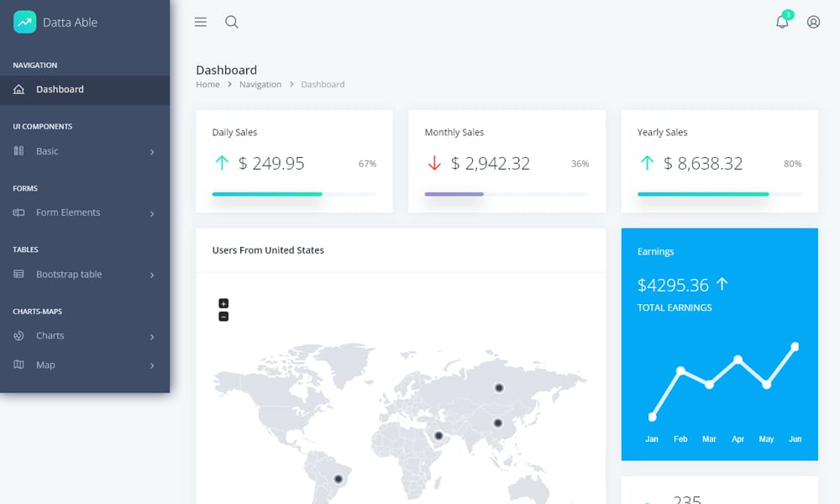Click the Feb data point on earnings chart

[680, 370]
